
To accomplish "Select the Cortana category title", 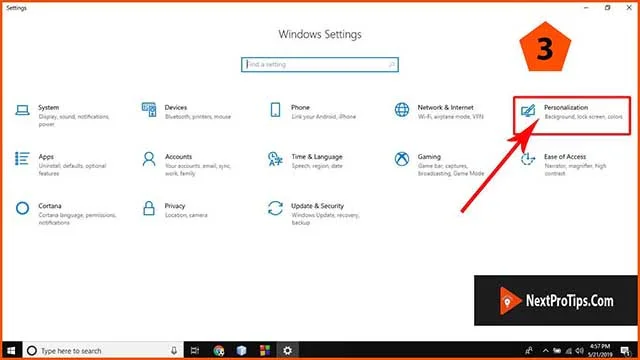I will [50, 206].
